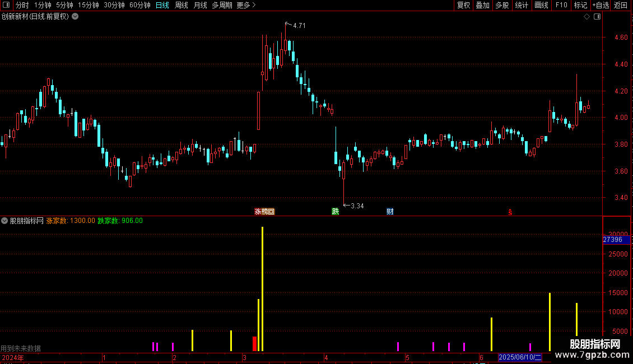Toggle the right panel layout icon
Screen dimensions: 633x364
(597, 17)
